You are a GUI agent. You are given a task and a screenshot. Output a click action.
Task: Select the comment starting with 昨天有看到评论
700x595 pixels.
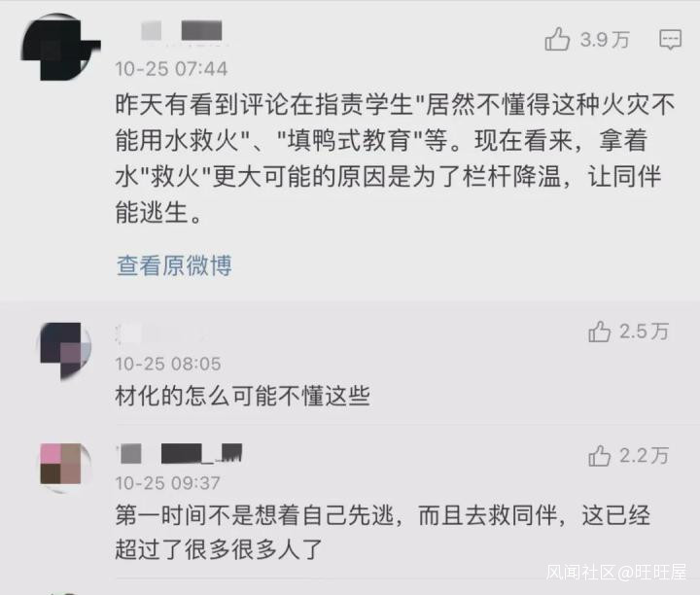tap(395, 157)
